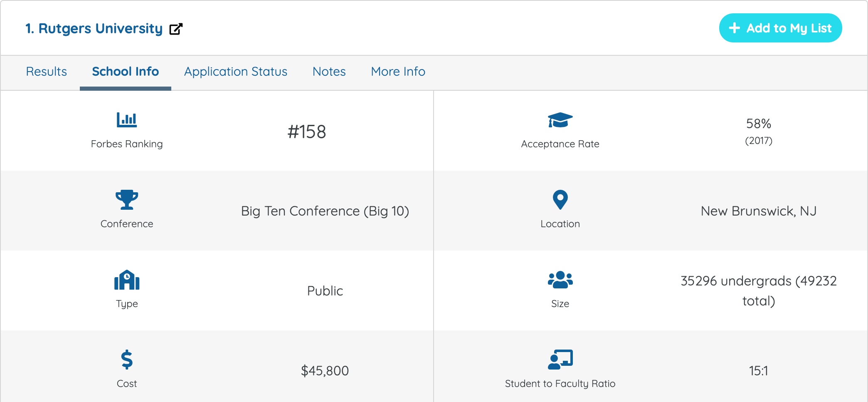Click the graduation cap Acceptance Rate icon
This screenshot has width=868, height=402.
(x=560, y=120)
